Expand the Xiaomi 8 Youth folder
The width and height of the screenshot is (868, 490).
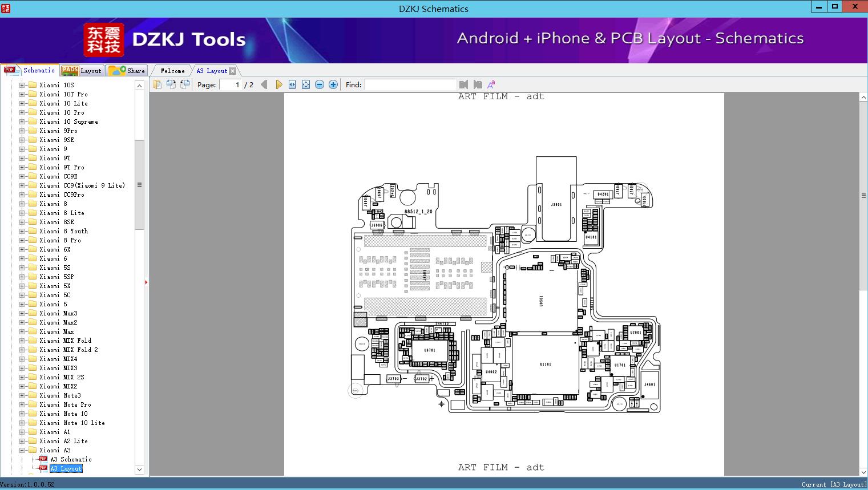click(22, 231)
